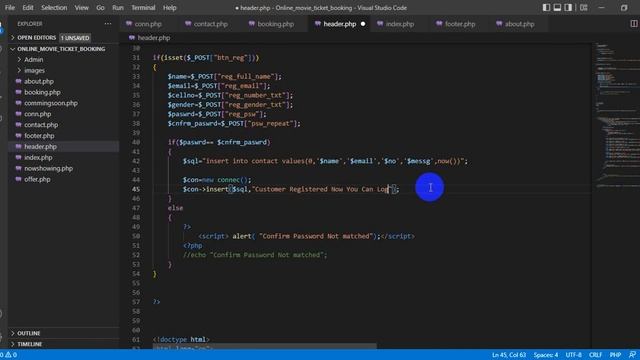Viewport: 640px width, 360px height.
Task: Click PHP icon on footer.php tab
Action: point(439,24)
